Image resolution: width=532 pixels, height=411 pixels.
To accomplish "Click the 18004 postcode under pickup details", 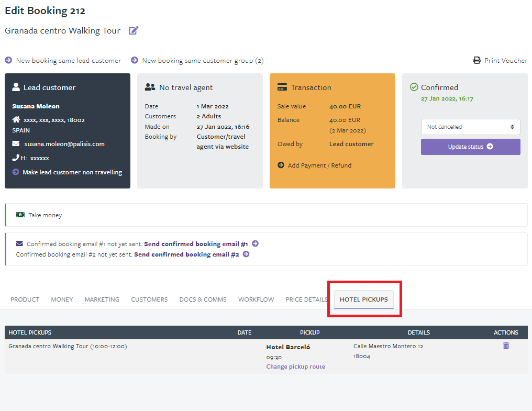I will [362, 357].
